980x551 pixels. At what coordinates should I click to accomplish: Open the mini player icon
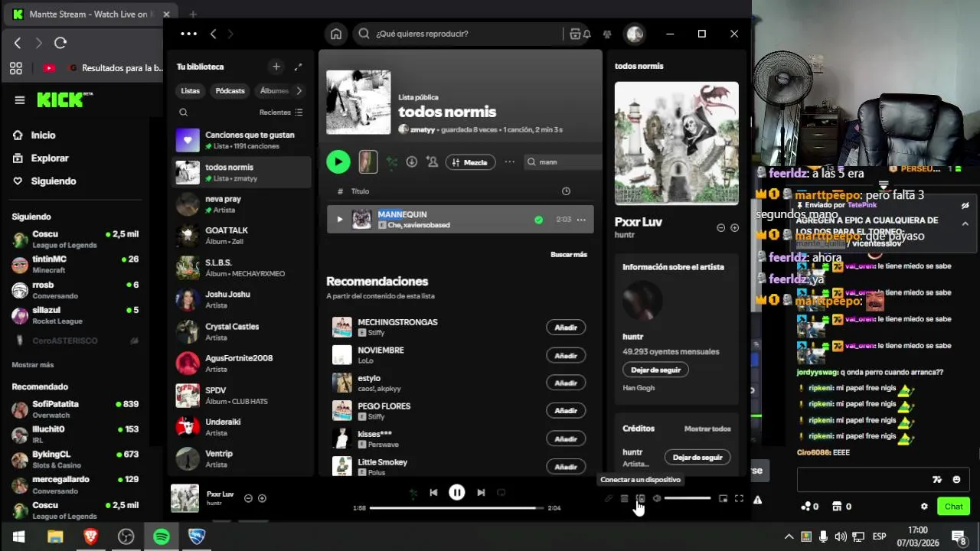(723, 499)
